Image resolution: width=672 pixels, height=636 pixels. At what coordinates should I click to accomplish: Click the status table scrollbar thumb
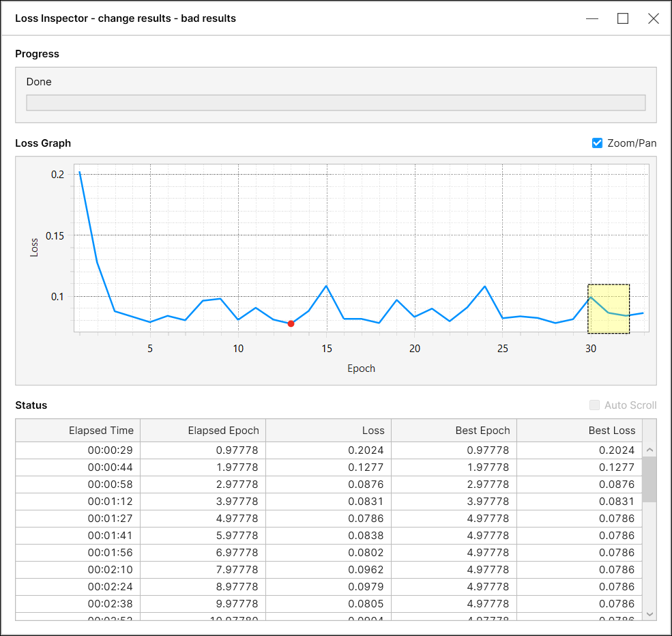click(649, 479)
